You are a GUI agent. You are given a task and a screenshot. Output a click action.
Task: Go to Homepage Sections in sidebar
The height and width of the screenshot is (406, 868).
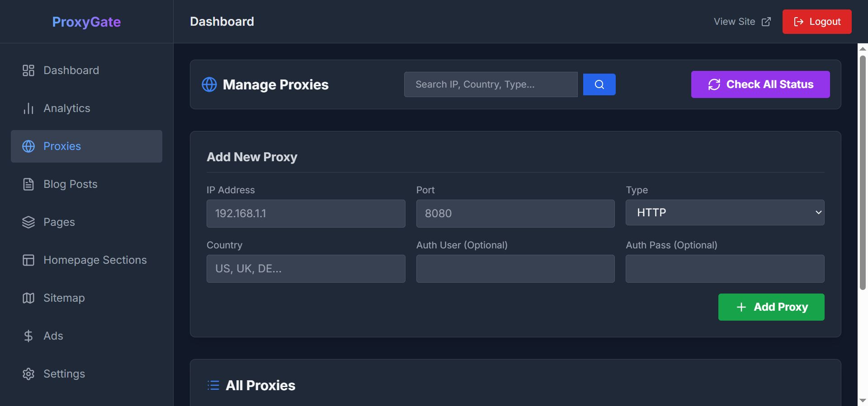click(x=95, y=260)
